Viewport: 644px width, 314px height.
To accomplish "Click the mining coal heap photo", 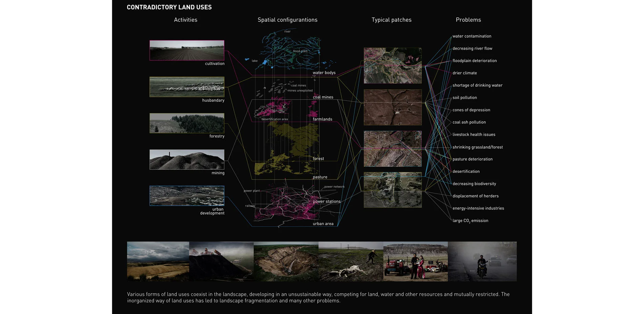I will pyautogui.click(x=187, y=160).
